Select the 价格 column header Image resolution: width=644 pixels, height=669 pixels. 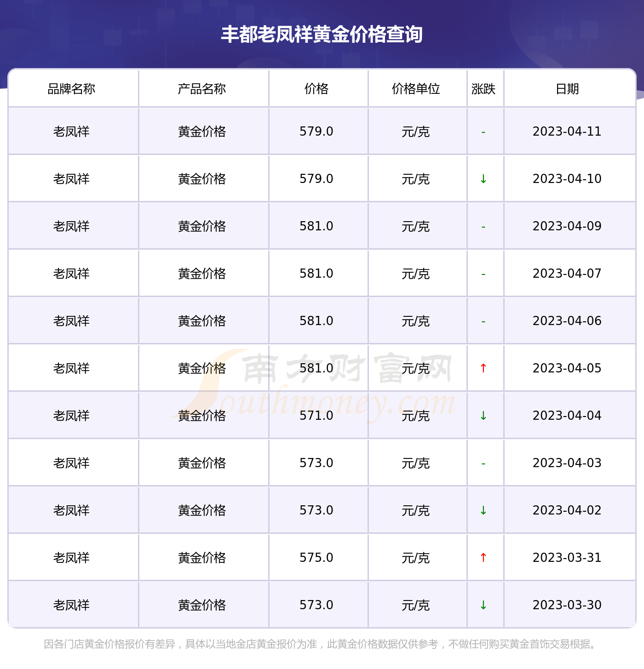(x=316, y=89)
